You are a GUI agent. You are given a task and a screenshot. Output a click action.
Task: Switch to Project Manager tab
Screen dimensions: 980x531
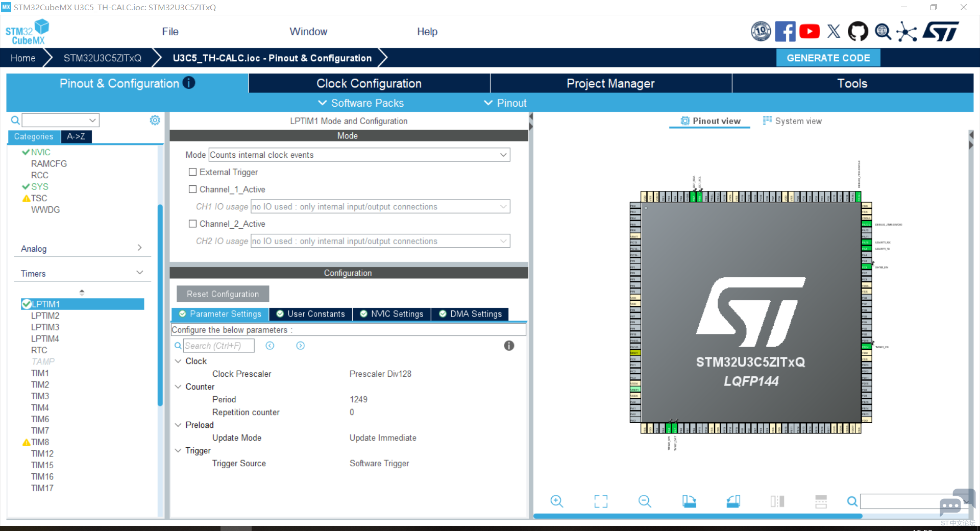[x=610, y=83]
